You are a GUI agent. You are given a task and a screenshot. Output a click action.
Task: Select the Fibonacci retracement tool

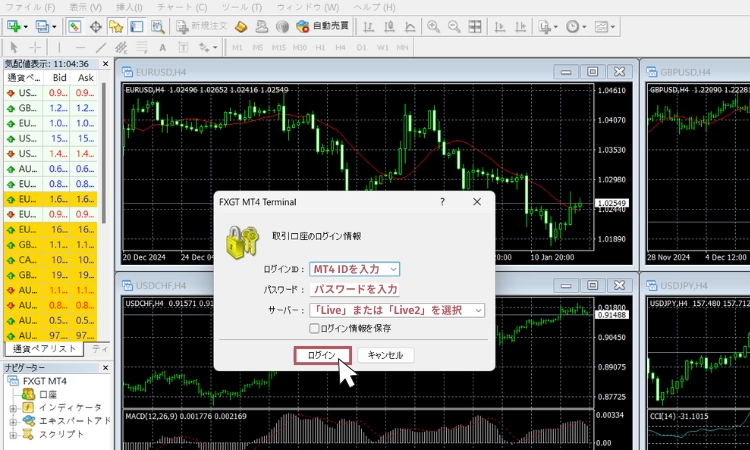click(142, 47)
